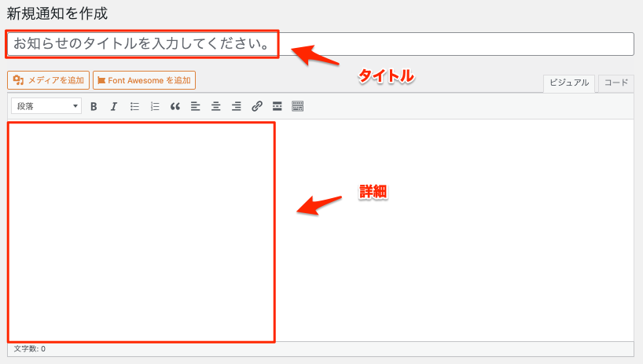The height and width of the screenshot is (364, 643).
Task: Align text to the left
Action: pyautogui.click(x=196, y=106)
